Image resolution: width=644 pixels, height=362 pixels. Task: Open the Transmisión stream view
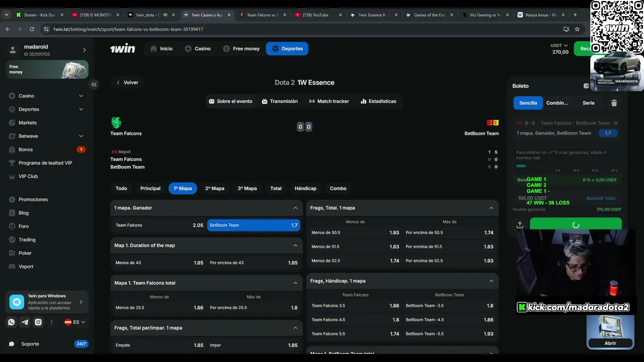[x=280, y=102]
